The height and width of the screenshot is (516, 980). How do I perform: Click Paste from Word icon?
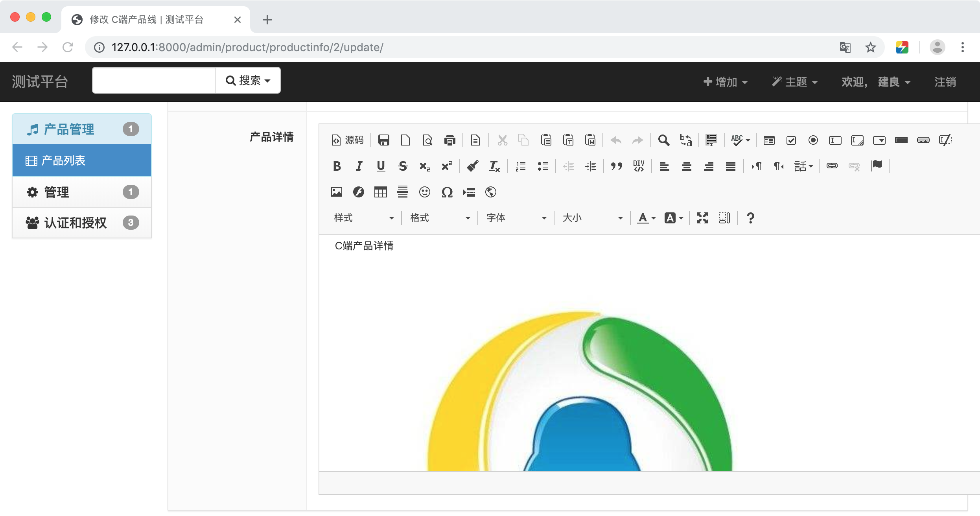590,140
